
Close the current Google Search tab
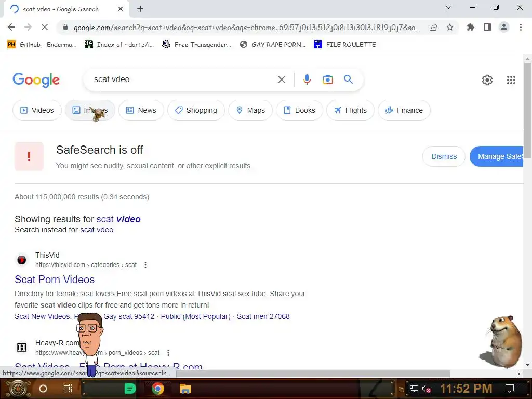pos(121,9)
